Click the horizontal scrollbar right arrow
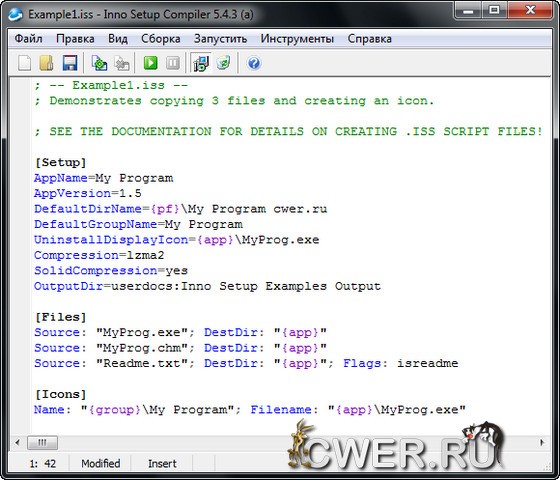Viewport: 560px width, 480px height. (x=542, y=443)
